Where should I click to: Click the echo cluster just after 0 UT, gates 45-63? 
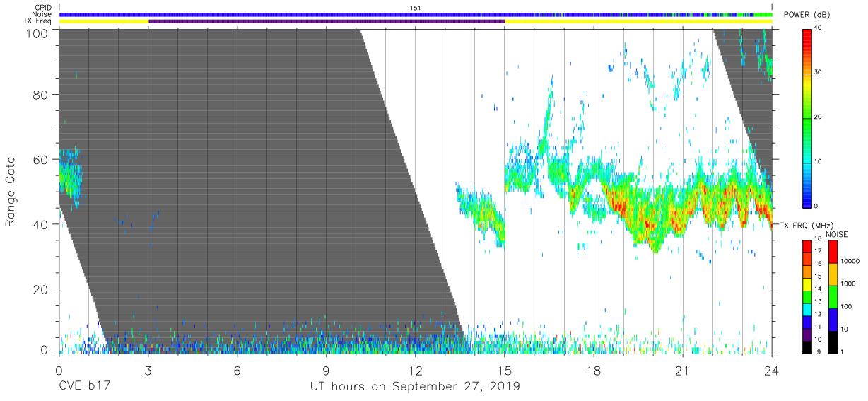click(69, 177)
